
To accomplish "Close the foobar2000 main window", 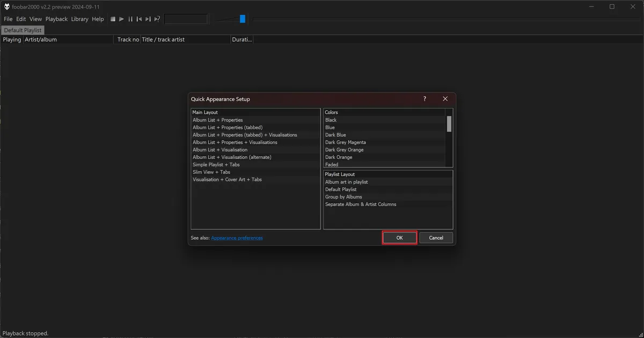I will click(634, 6).
